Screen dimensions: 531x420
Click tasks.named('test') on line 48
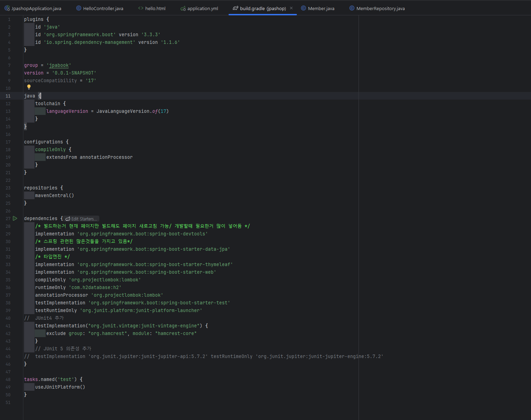pyautogui.click(x=51, y=379)
